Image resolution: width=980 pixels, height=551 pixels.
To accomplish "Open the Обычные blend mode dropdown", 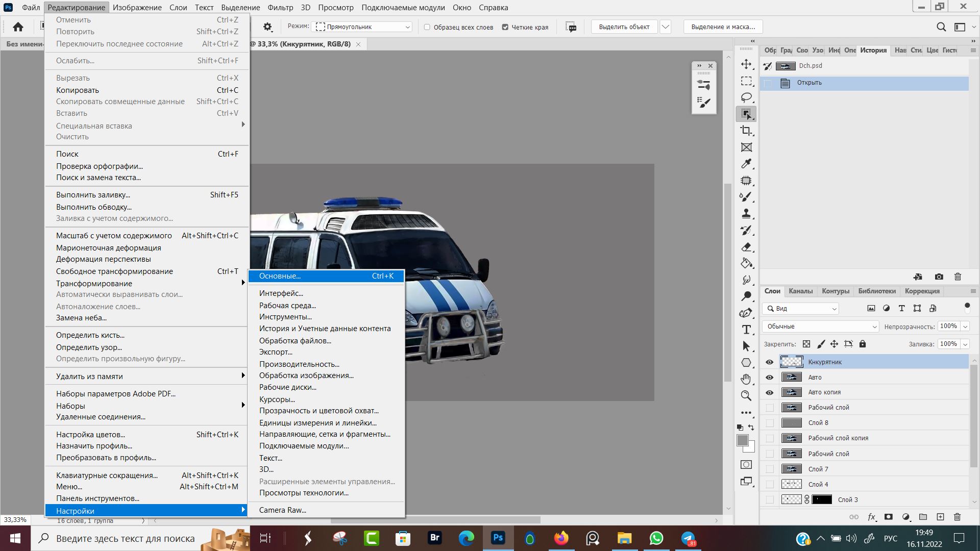I will (821, 327).
